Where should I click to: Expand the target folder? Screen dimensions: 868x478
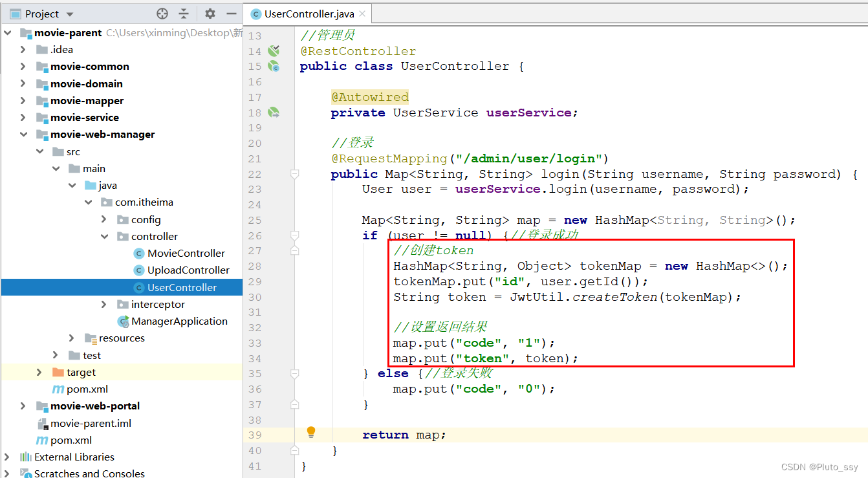pos(39,372)
